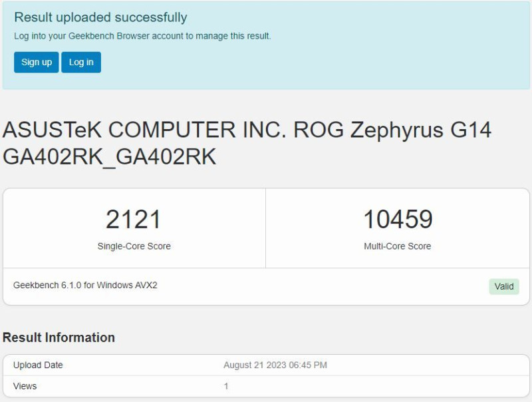Click the 10459 multi-core score number

398,220
